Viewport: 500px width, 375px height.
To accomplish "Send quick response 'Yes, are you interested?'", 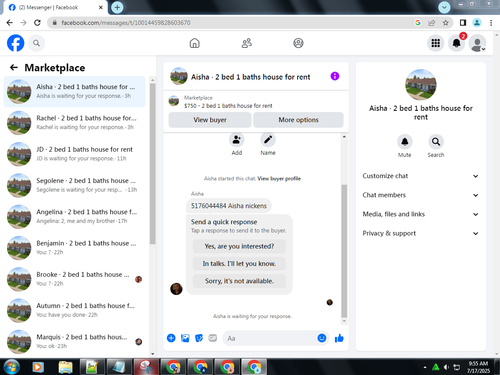I will pos(239,246).
